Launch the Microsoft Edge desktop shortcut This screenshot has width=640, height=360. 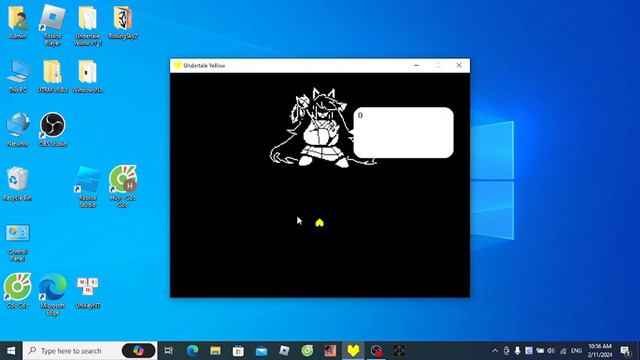coord(53,294)
